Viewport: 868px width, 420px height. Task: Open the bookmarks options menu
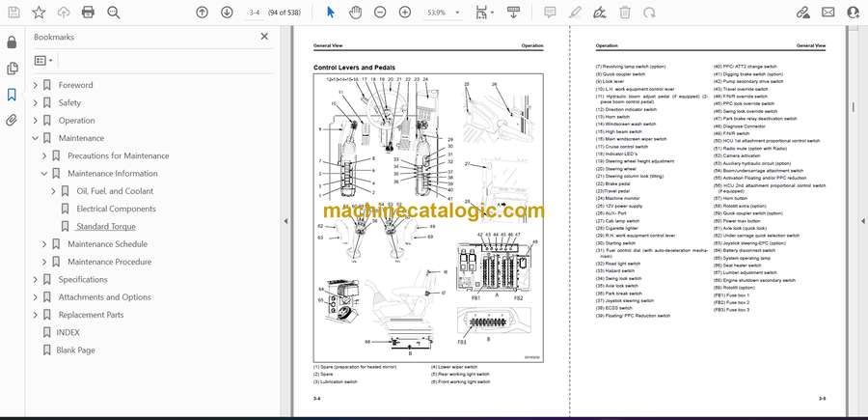(43, 61)
